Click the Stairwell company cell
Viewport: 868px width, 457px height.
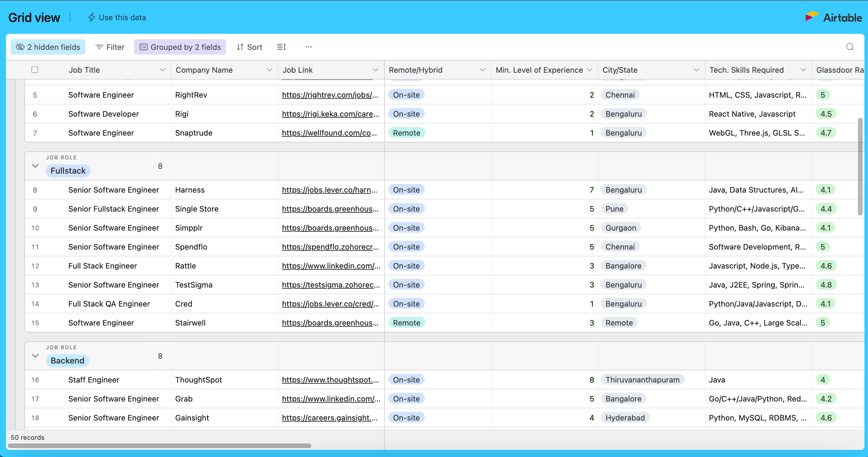coord(224,323)
